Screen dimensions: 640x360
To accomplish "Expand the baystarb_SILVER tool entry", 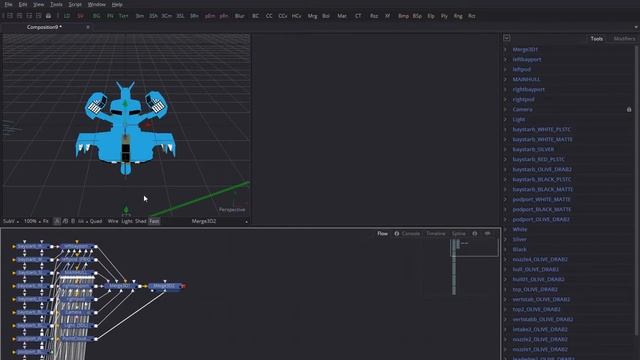I will [x=506, y=149].
